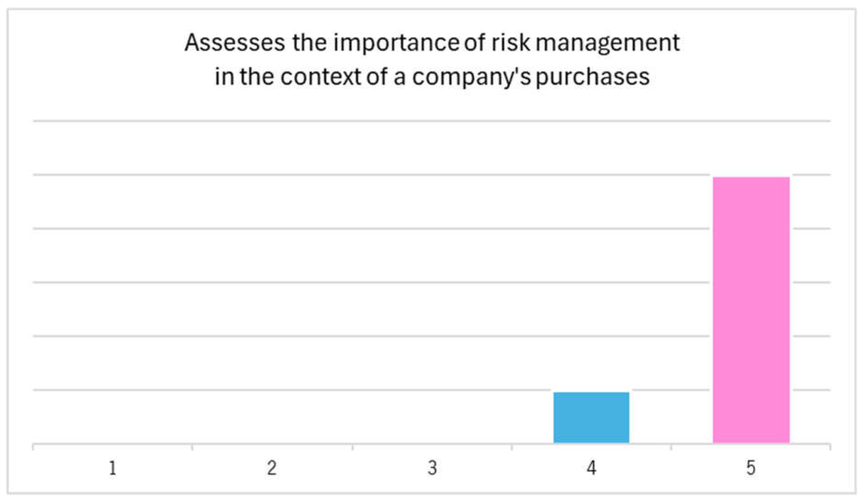Click the word "purchases" in the title
The width and height of the screenshot is (864, 504).
(593, 77)
